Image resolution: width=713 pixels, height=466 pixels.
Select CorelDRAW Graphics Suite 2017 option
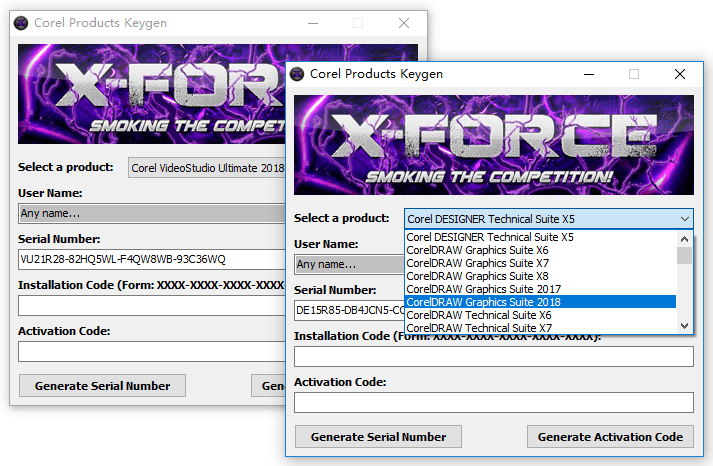coord(540,289)
